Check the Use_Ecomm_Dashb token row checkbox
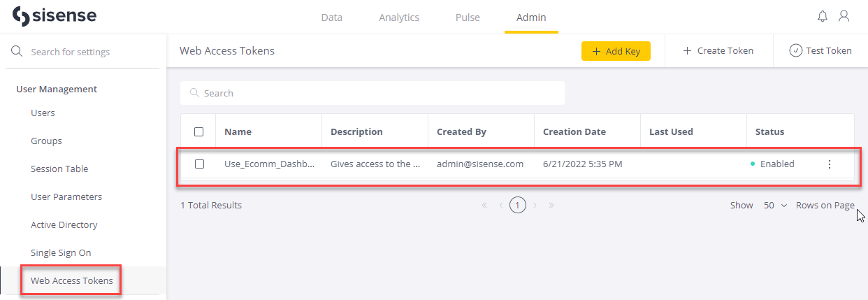868x300 pixels. tap(199, 164)
